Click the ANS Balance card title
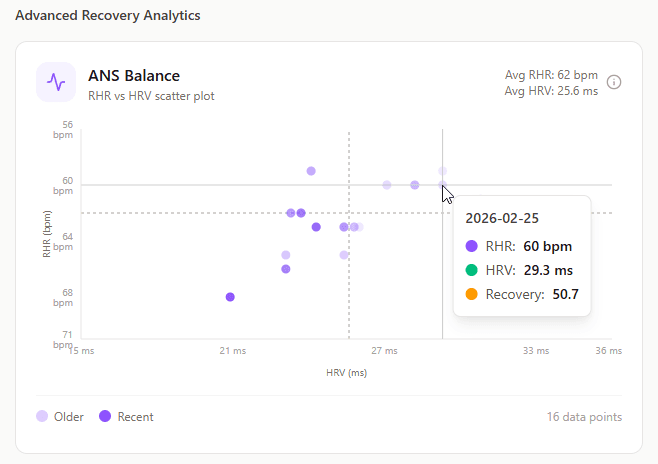This screenshot has height=464, width=658. [134, 75]
